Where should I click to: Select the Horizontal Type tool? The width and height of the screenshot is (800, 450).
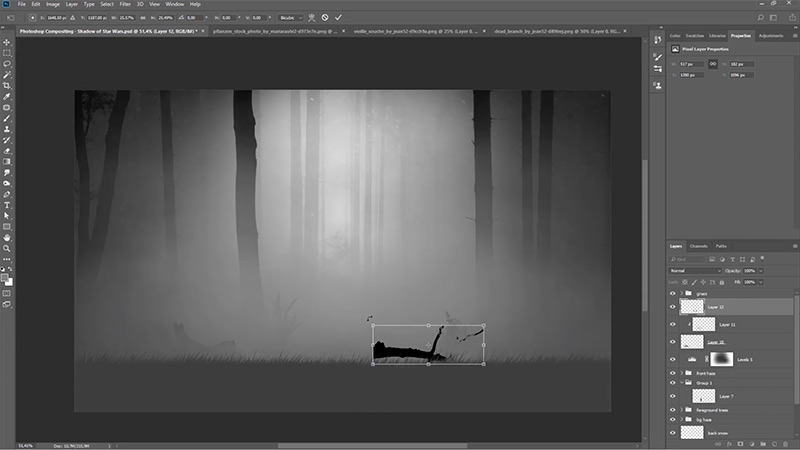point(7,205)
